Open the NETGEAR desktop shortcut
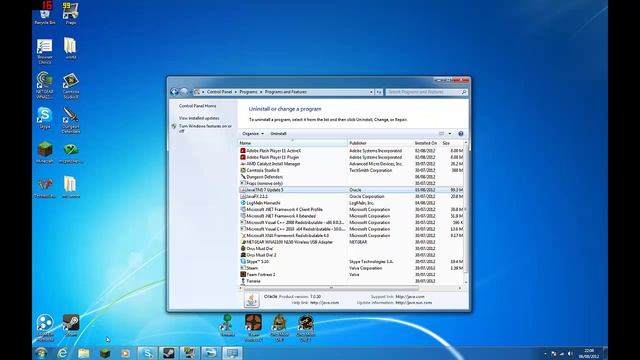Viewport: 640px width, 360px height. (x=44, y=85)
